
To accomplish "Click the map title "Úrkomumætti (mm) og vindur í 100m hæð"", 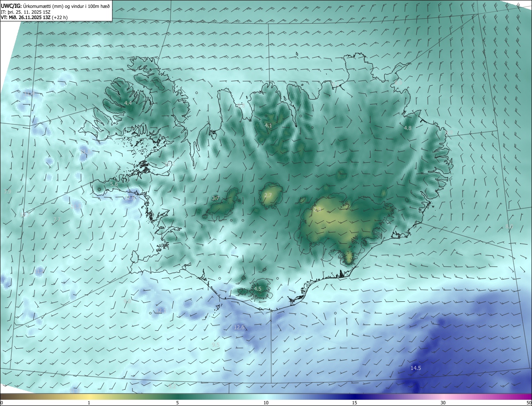I will pos(66,6).
